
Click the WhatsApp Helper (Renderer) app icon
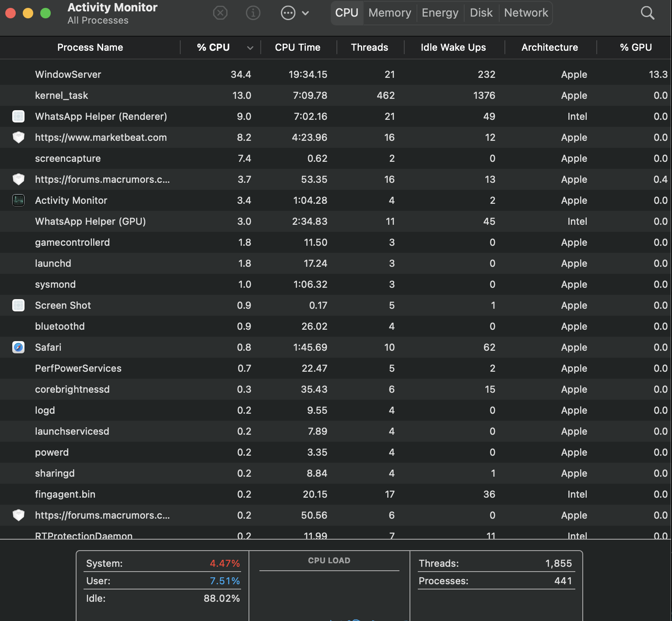(18, 116)
